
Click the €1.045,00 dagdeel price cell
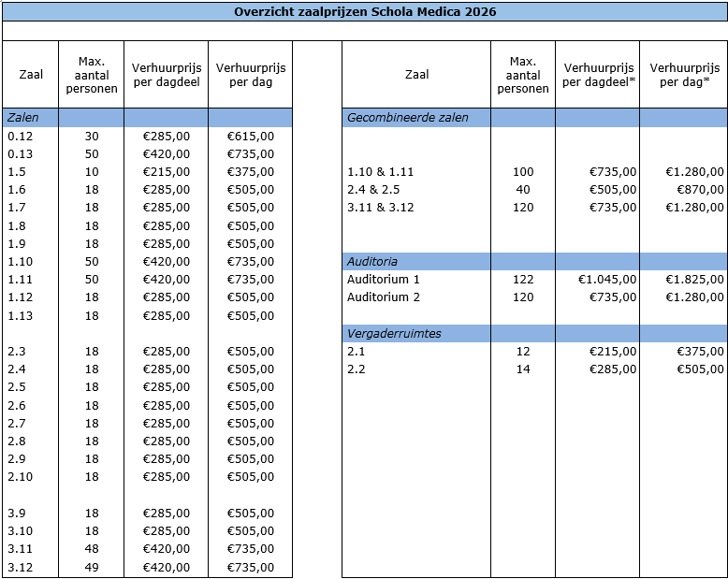click(607, 280)
